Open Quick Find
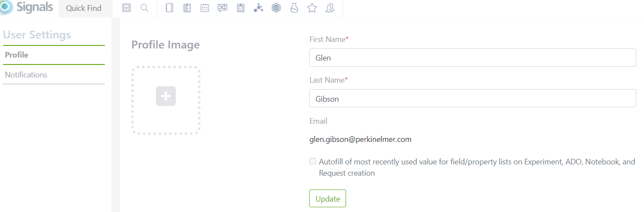 [84, 8]
